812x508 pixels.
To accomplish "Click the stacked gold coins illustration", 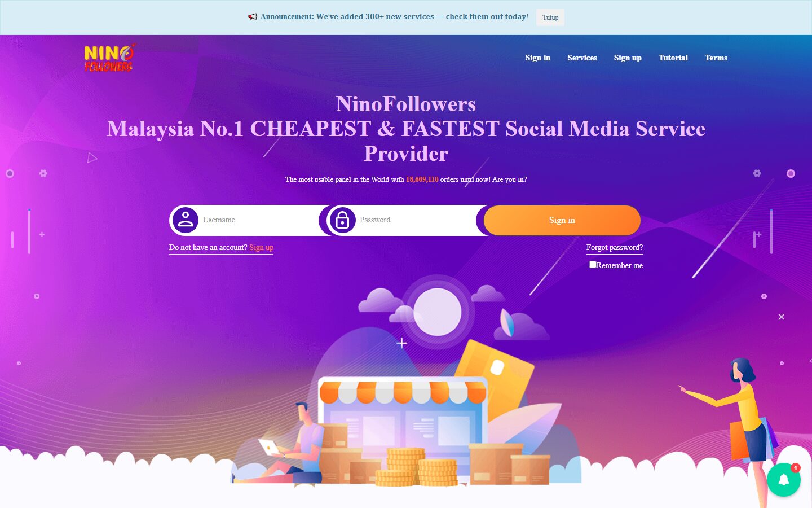I will point(417,467).
